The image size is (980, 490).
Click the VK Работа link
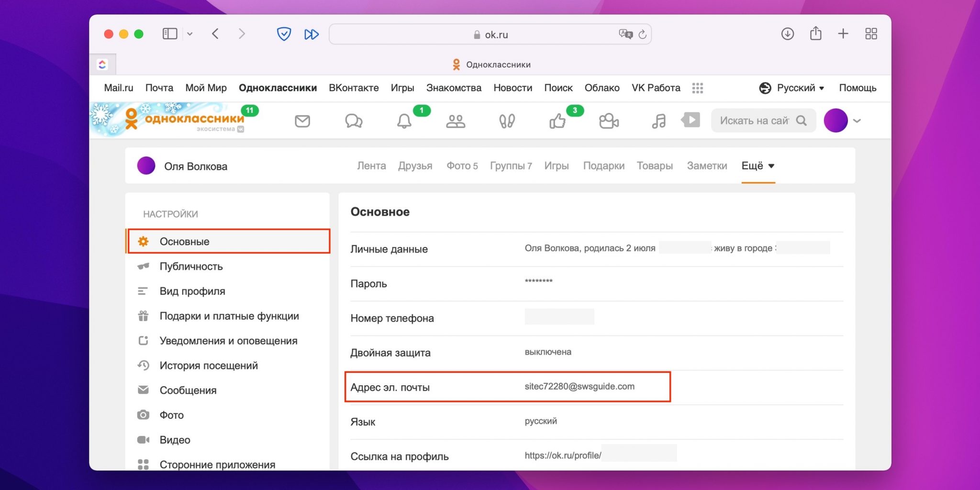click(x=656, y=88)
